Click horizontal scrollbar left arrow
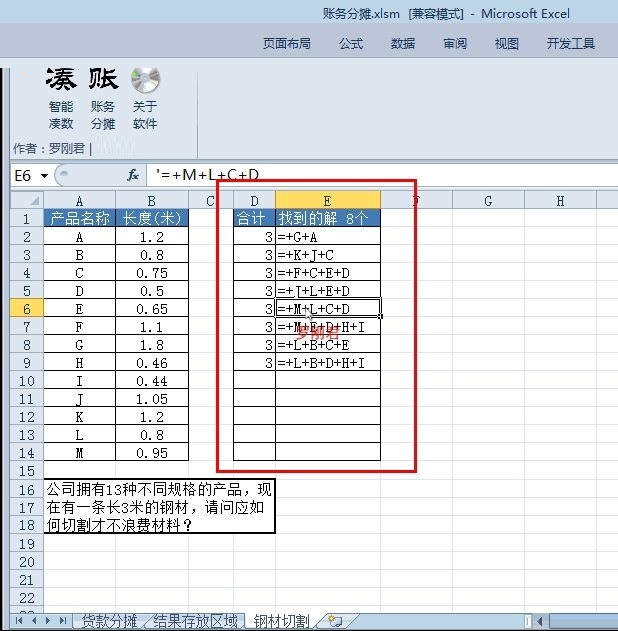 pos(541,621)
